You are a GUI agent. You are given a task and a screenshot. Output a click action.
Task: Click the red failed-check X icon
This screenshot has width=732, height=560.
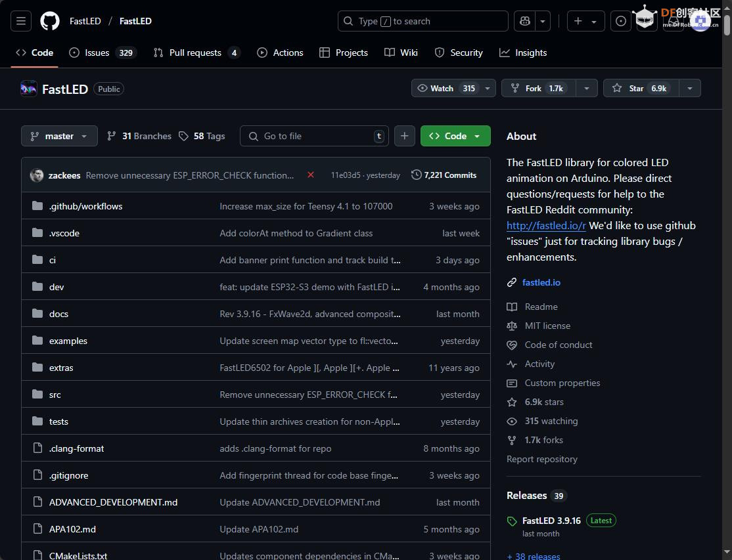tap(310, 175)
